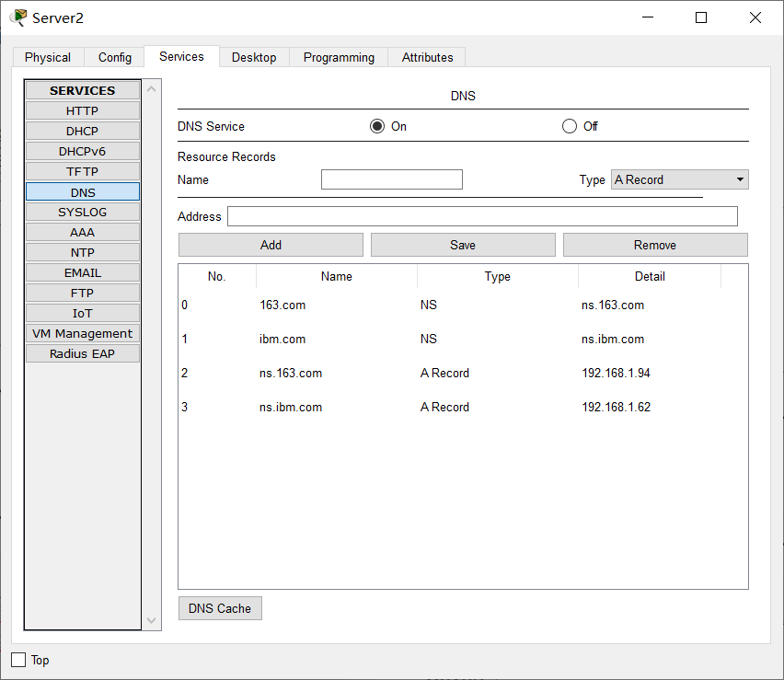The image size is (784, 680).
Task: Click the Type column header
Action: pos(498,276)
